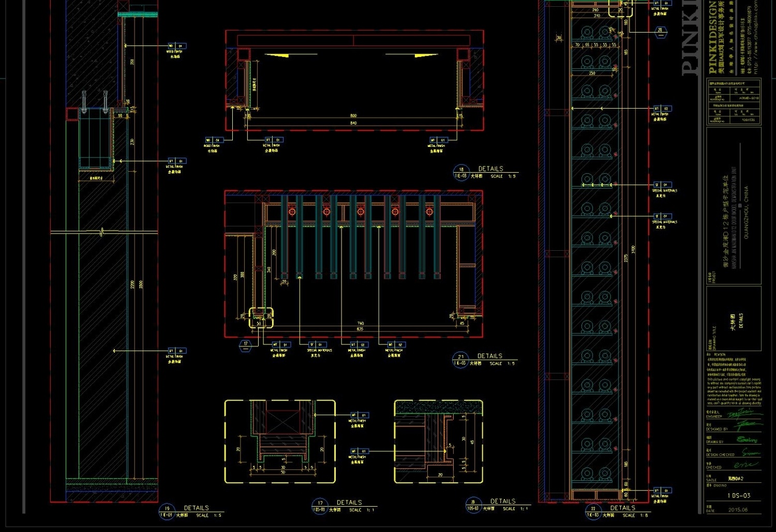This screenshot has width=776, height=532.
Task: Click the 310 dimension atop detail 22
Action: [x=596, y=16]
